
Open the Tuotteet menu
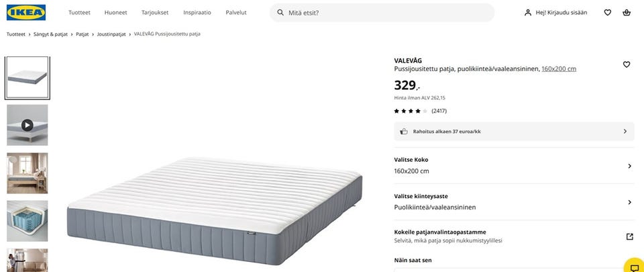coord(79,13)
